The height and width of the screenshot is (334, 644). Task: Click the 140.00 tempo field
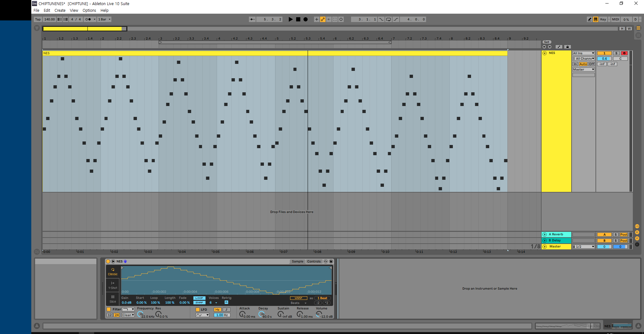click(x=49, y=19)
